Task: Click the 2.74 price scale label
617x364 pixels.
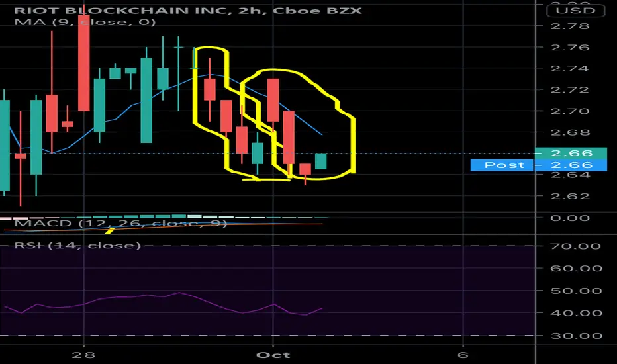Action: [x=570, y=69]
